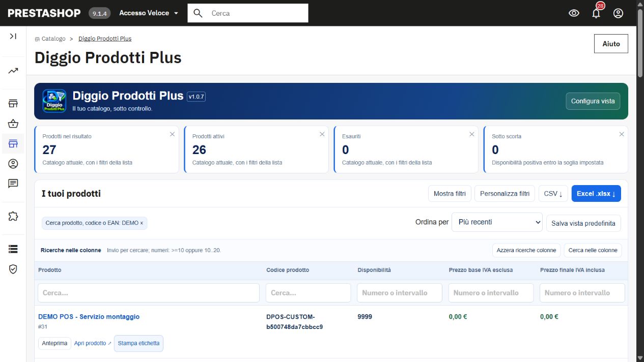Click 'Personalizza filtri' button

click(x=505, y=194)
